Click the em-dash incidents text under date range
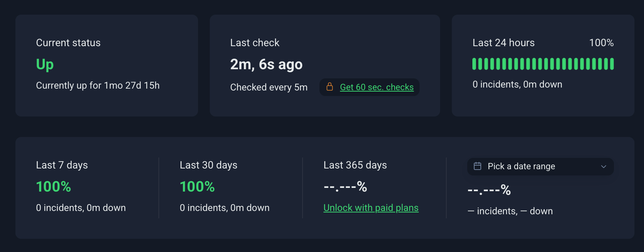This screenshot has height=252, width=644. point(511,211)
